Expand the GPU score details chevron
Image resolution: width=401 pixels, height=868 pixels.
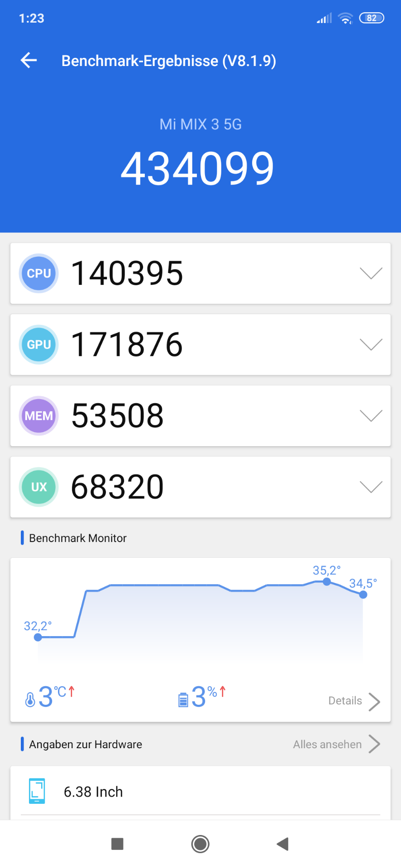(371, 344)
